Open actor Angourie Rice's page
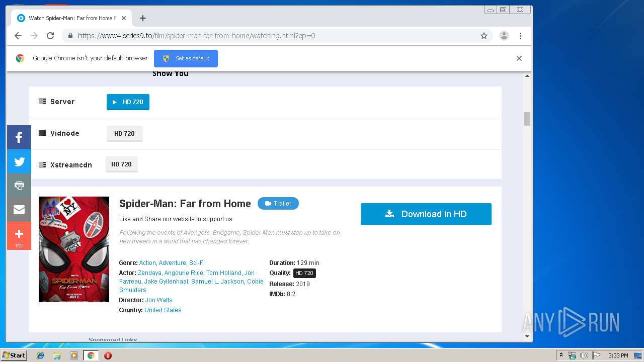This screenshot has height=362, width=644. 184,273
